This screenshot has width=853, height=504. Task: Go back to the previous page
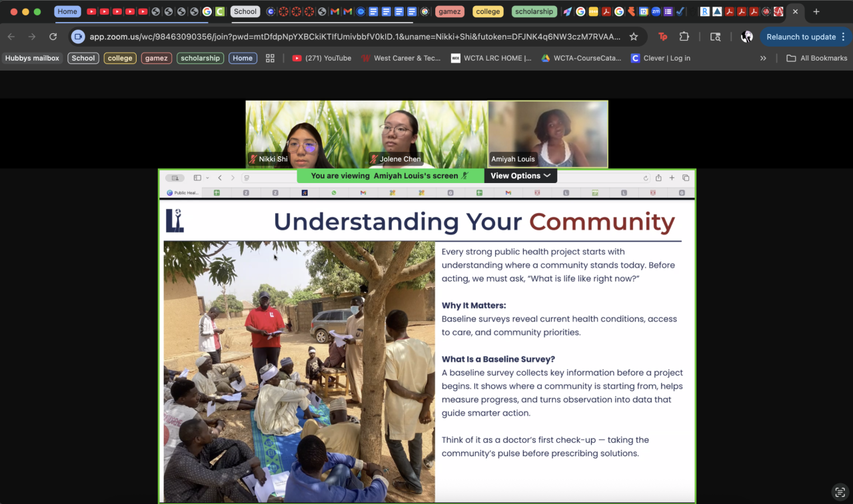(11, 37)
